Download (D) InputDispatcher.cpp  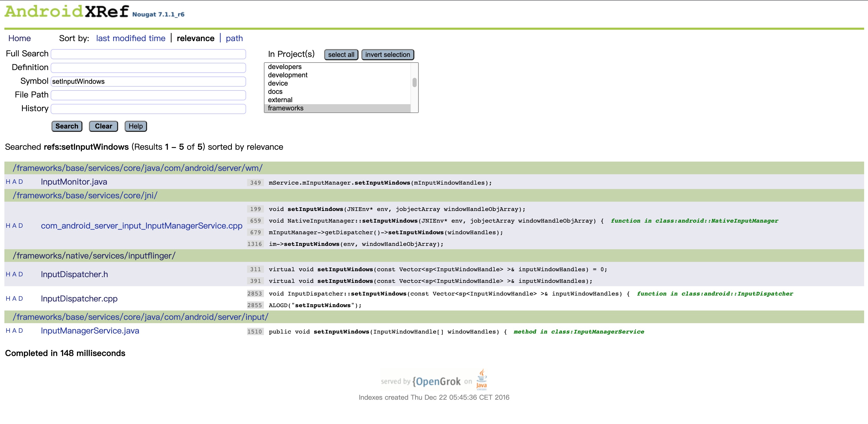pyautogui.click(x=21, y=299)
